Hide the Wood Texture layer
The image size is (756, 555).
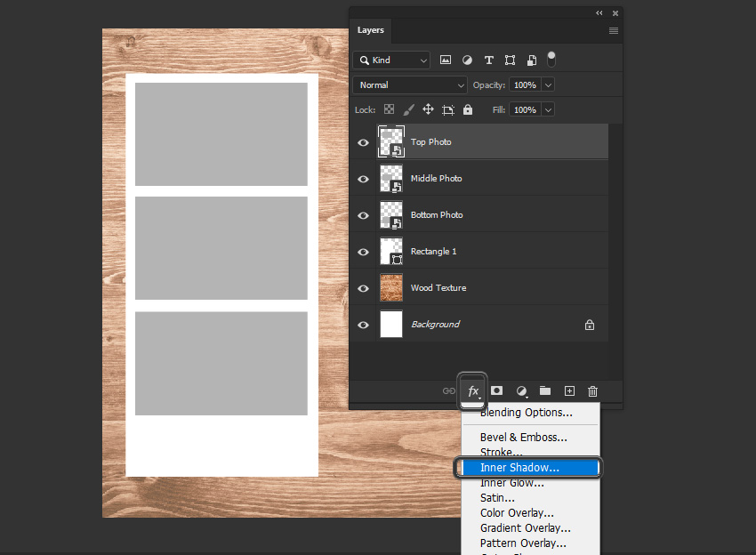364,288
